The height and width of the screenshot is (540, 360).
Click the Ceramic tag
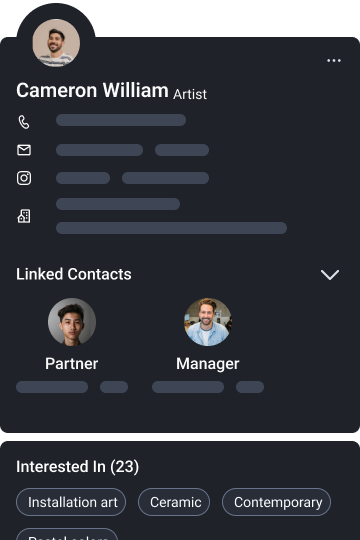(174, 502)
